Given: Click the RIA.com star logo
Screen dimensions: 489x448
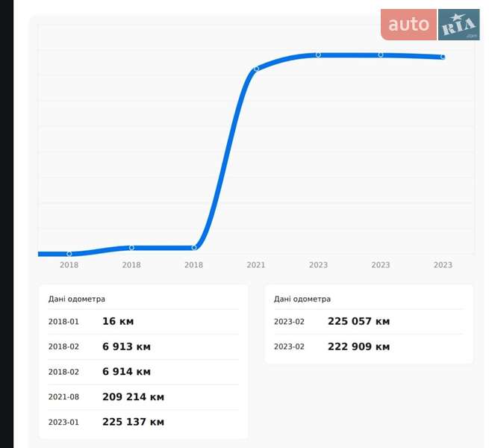Looking at the screenshot, I should [458, 25].
